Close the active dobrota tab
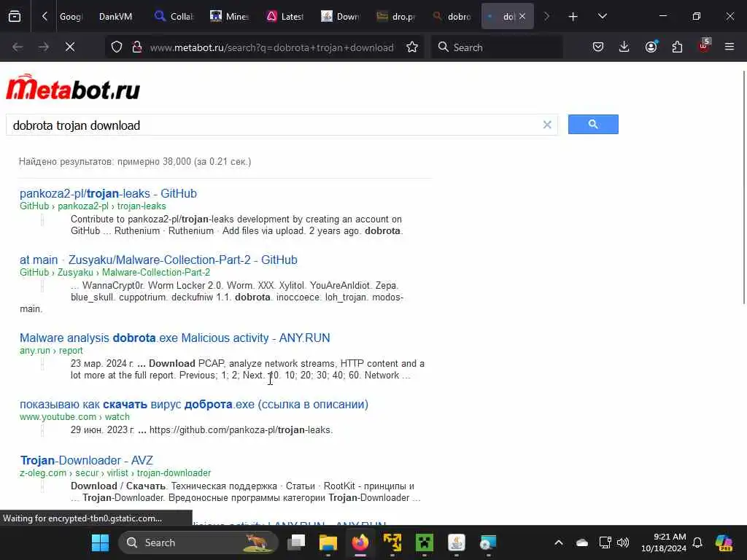 (x=522, y=17)
